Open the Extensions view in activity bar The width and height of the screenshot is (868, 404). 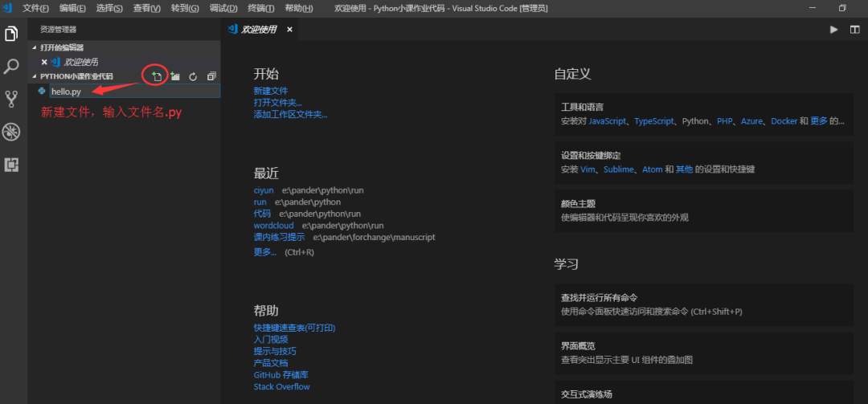coord(11,165)
